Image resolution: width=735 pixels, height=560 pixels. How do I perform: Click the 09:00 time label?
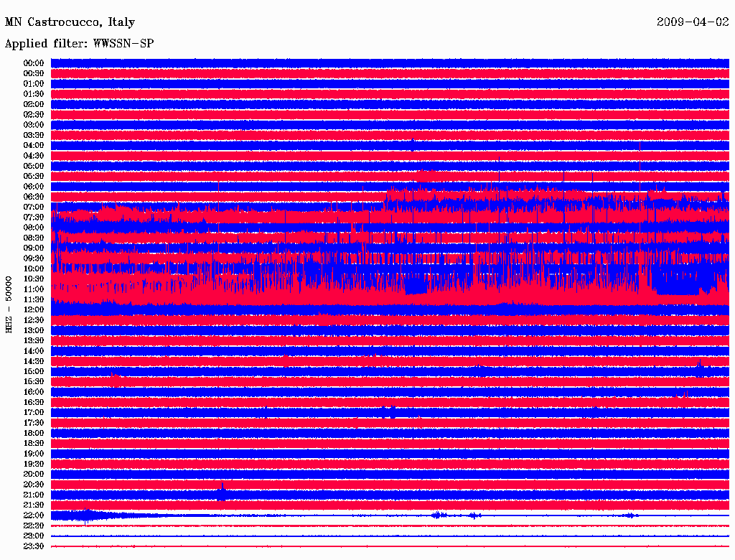34,248
